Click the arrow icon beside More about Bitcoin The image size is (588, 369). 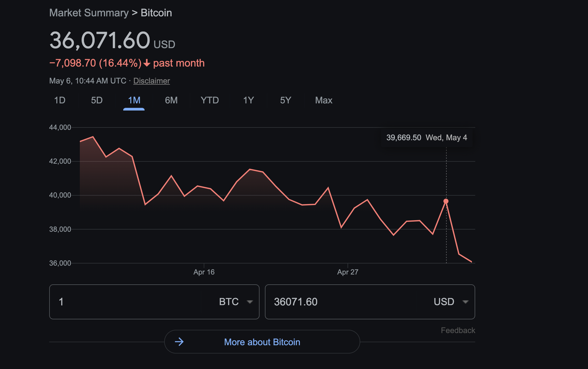pyautogui.click(x=179, y=342)
